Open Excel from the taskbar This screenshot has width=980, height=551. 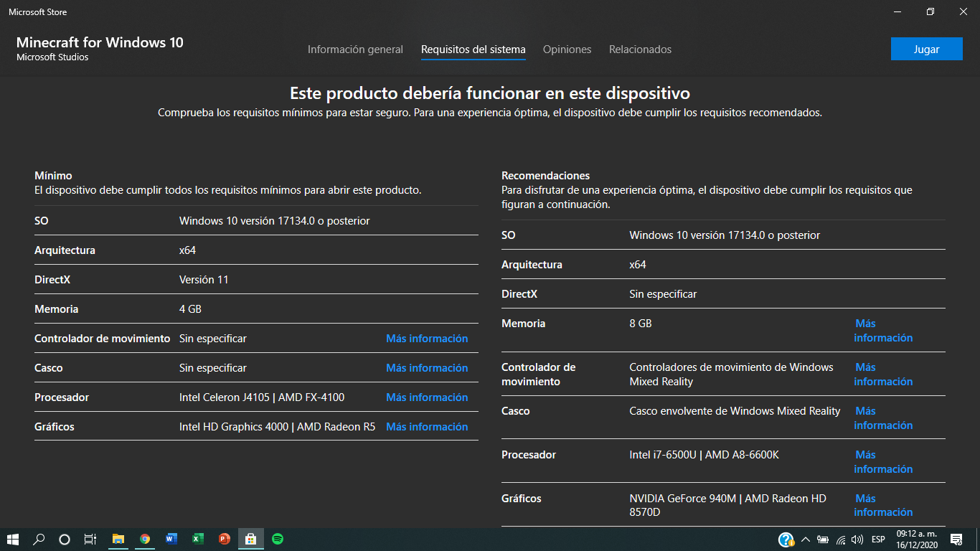pyautogui.click(x=198, y=539)
